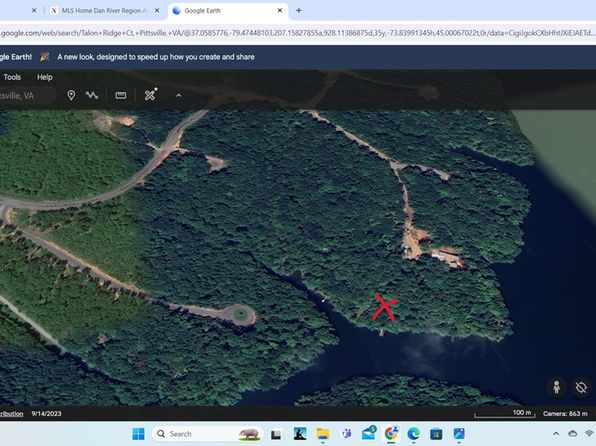Image resolution: width=596 pixels, height=446 pixels.
Task: Activate Street View pegman icon
Action: 556,387
